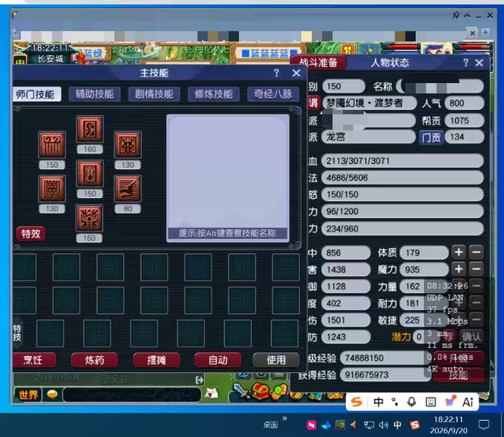
Task: Switch to 奇经八脉 tab
Action: click(273, 94)
